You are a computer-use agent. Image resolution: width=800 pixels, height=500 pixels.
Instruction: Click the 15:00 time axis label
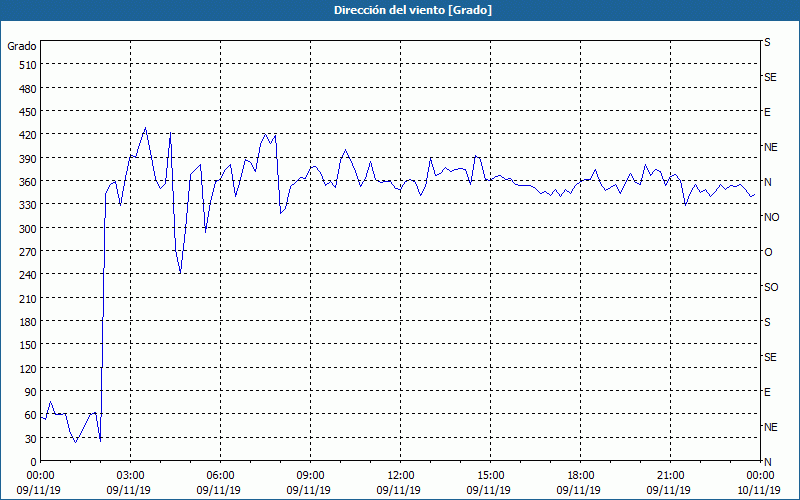(x=490, y=476)
